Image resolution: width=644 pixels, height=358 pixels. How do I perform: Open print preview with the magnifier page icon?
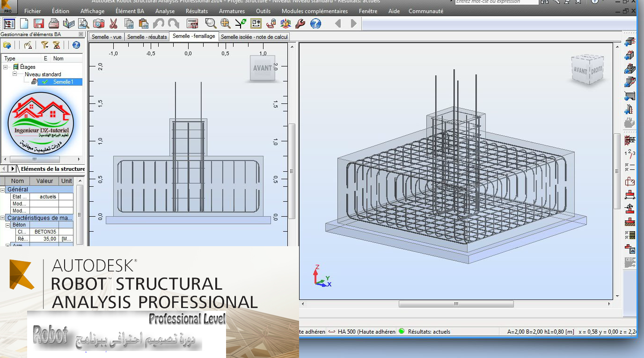point(84,23)
